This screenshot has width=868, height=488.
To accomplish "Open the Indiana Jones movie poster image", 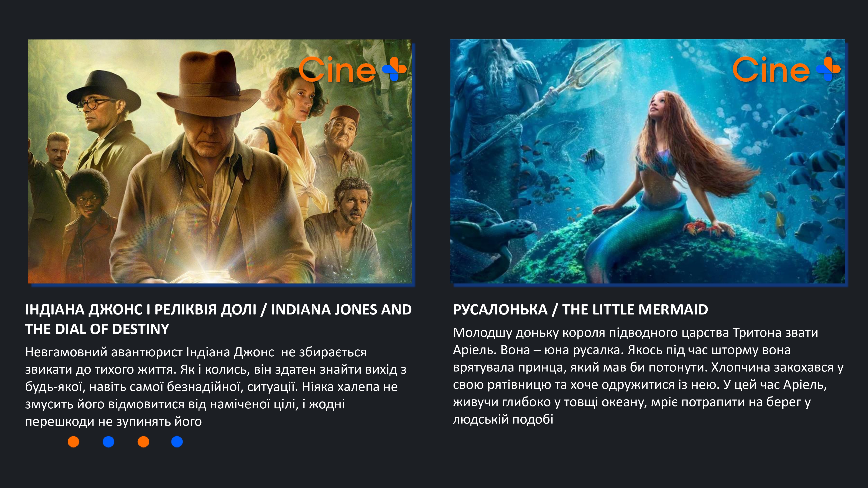I will coord(220,161).
